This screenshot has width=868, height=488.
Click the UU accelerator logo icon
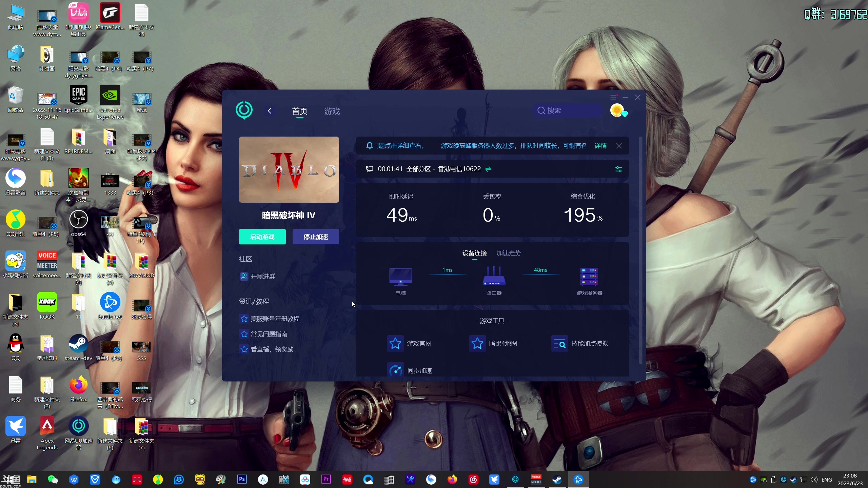pyautogui.click(x=244, y=110)
